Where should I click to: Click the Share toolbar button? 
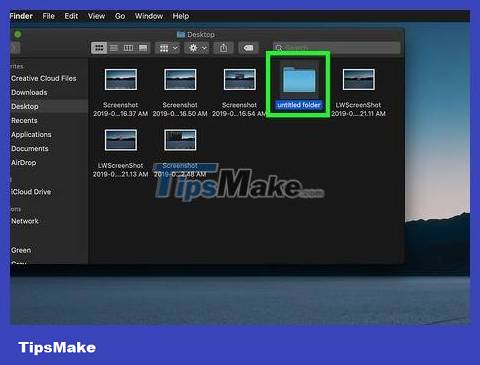pyautogui.click(x=223, y=48)
